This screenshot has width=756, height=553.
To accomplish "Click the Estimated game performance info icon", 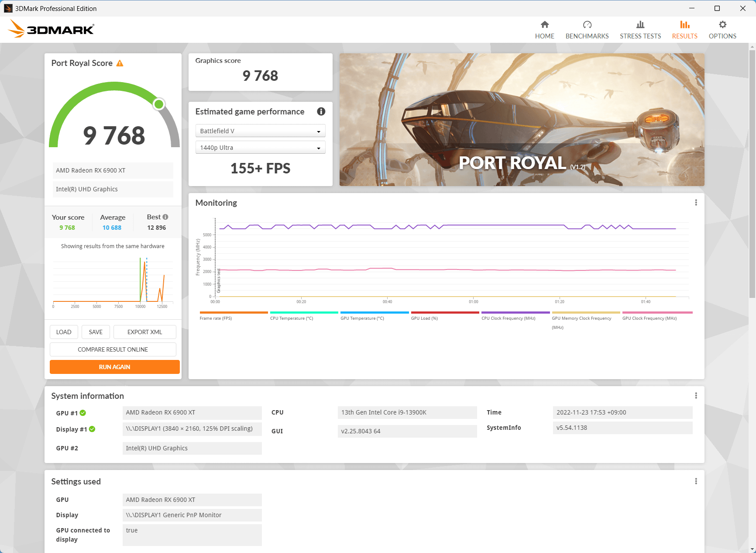I will click(x=321, y=111).
